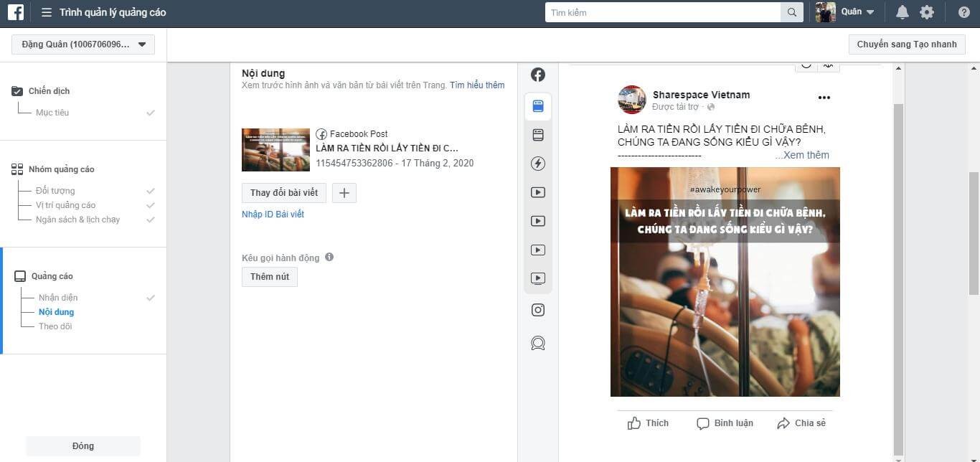Click the post ID 115454753362806 - 17 Tháng 2, 2020
Viewport: 980px width, 462px height.
[x=395, y=163]
